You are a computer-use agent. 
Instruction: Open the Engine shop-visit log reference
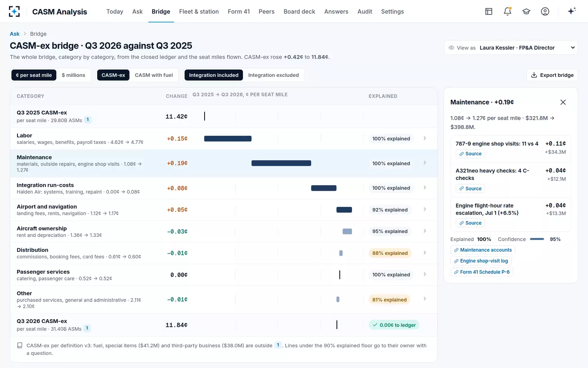[x=481, y=261]
